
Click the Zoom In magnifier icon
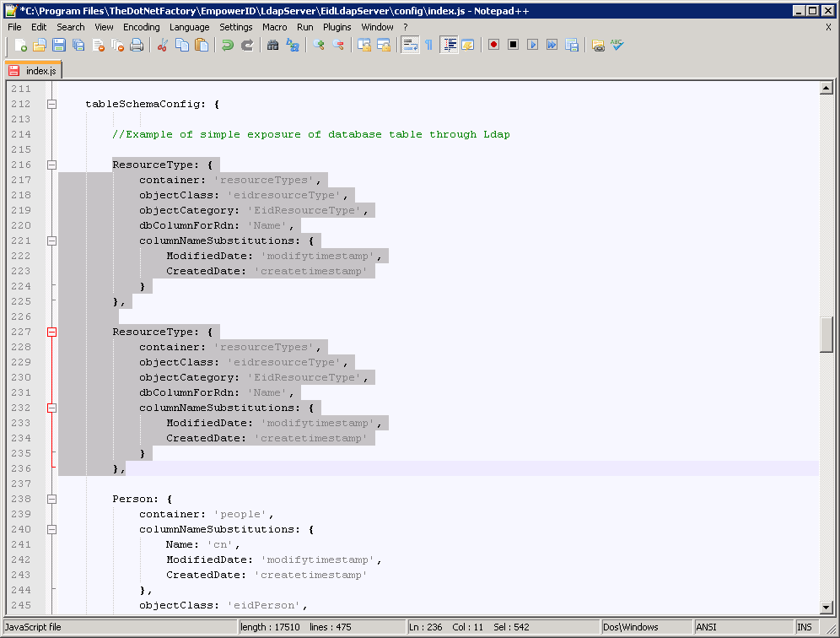(x=319, y=45)
